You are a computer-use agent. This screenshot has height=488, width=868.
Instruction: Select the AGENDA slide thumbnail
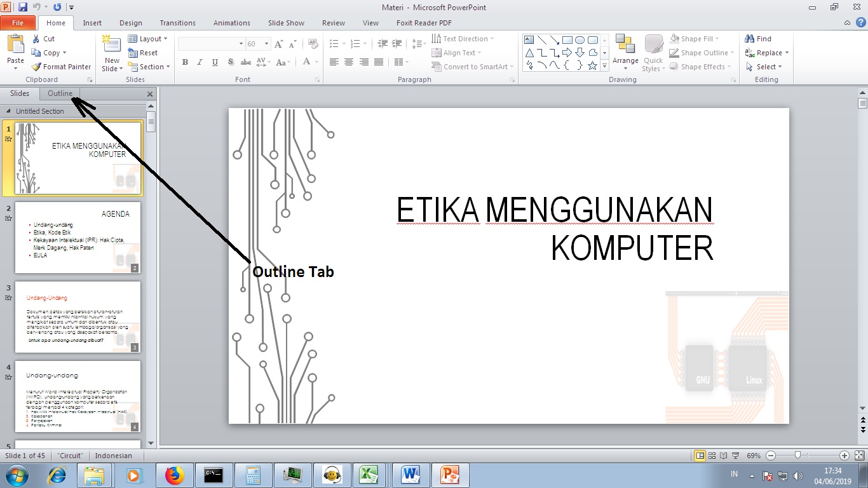coord(78,237)
